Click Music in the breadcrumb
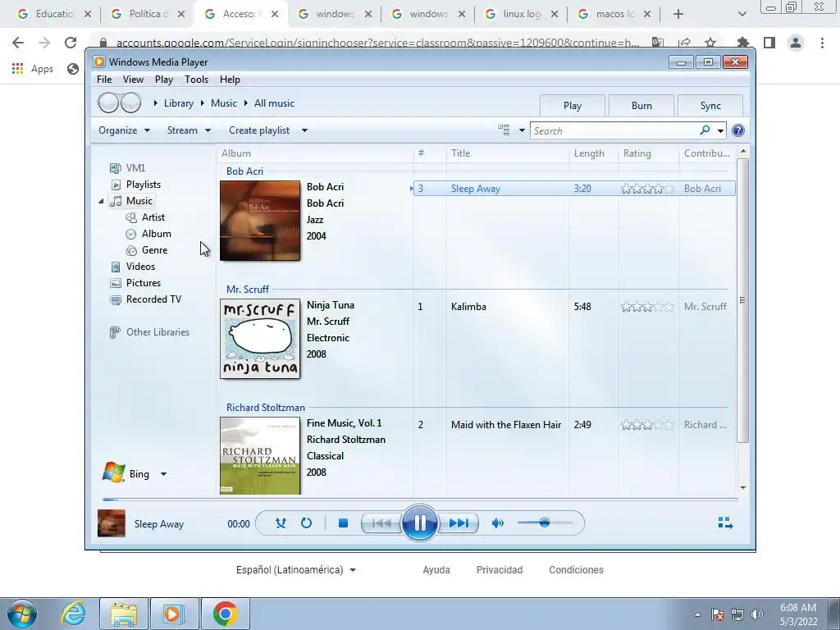The height and width of the screenshot is (630, 840). [223, 103]
